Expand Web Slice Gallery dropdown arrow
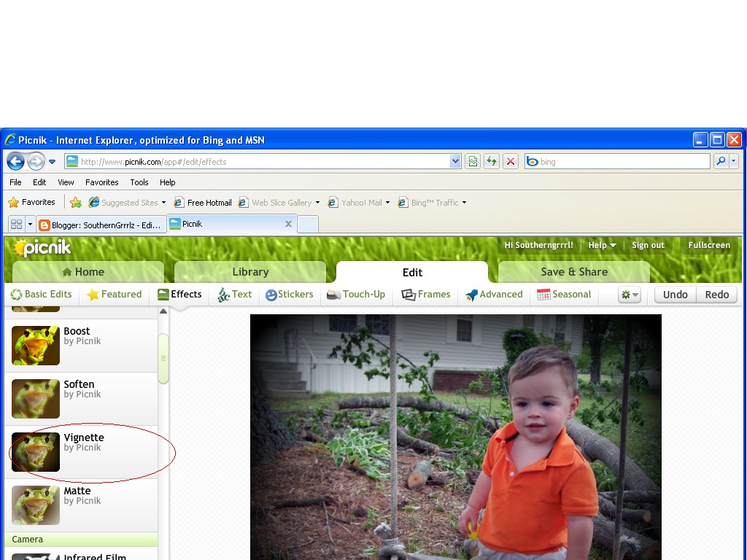Viewport: 747px width, 560px height. 317,203
